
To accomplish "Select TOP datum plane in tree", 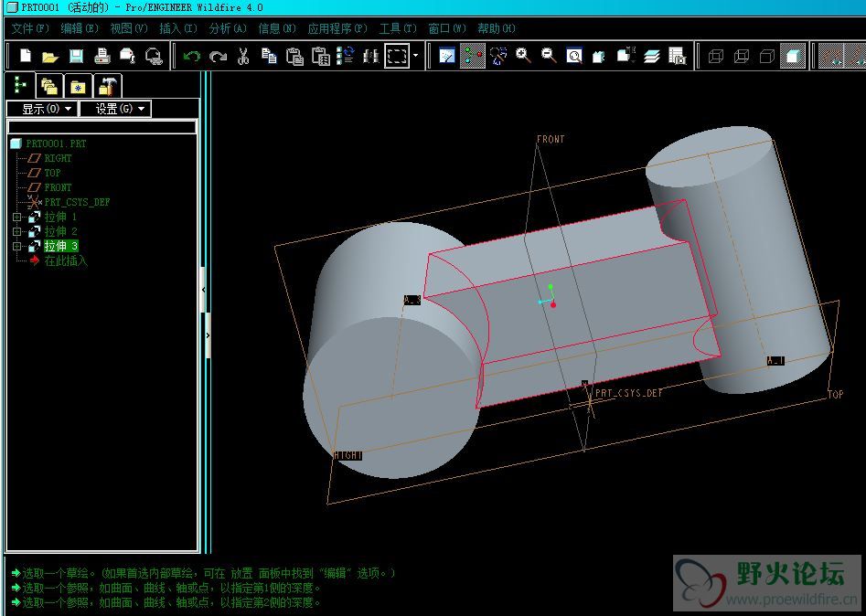I will tap(52, 173).
